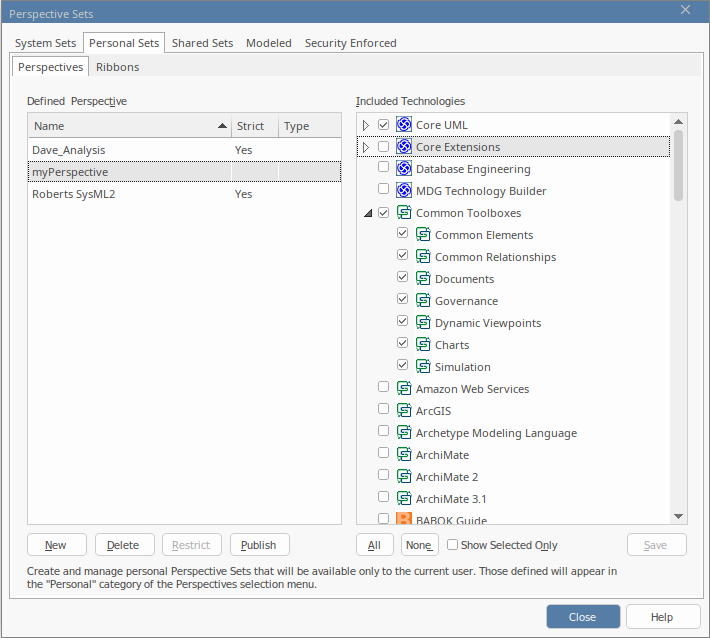The width and height of the screenshot is (710, 638).
Task: Click the New perspective button
Action: (56, 545)
